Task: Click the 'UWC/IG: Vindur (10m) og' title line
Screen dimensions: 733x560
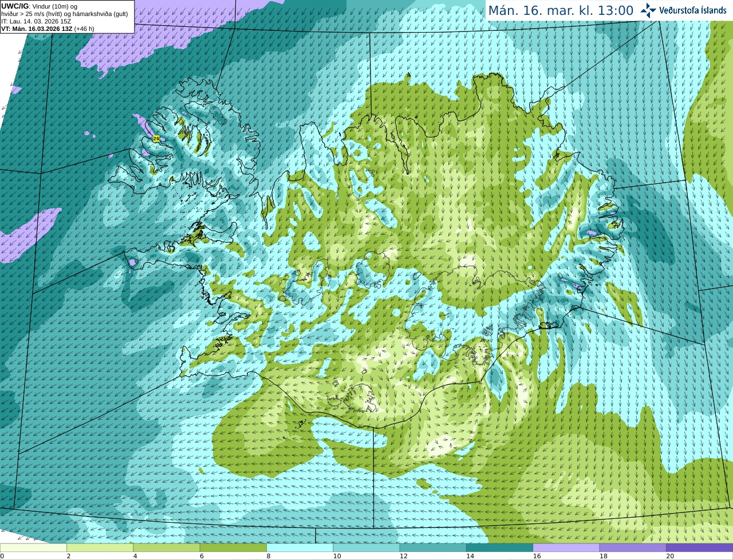Action: (40, 6)
